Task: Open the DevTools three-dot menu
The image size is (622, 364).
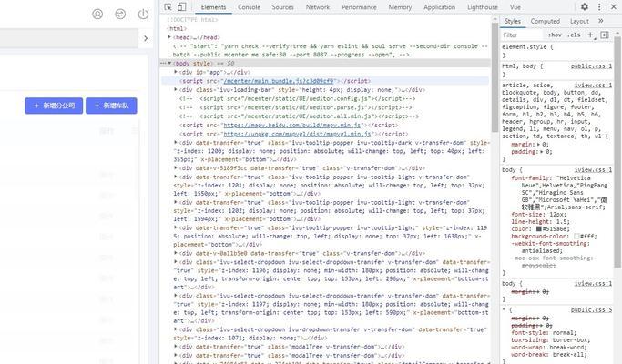Action: point(599,6)
